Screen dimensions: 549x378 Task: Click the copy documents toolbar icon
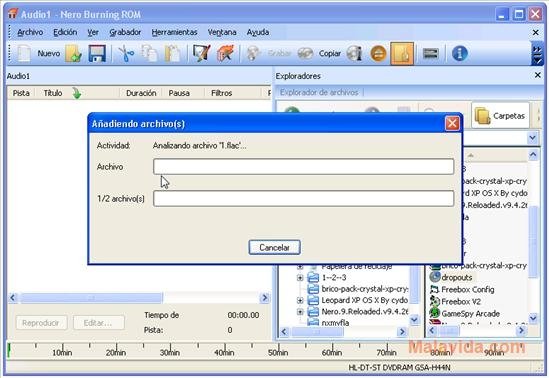[149, 54]
